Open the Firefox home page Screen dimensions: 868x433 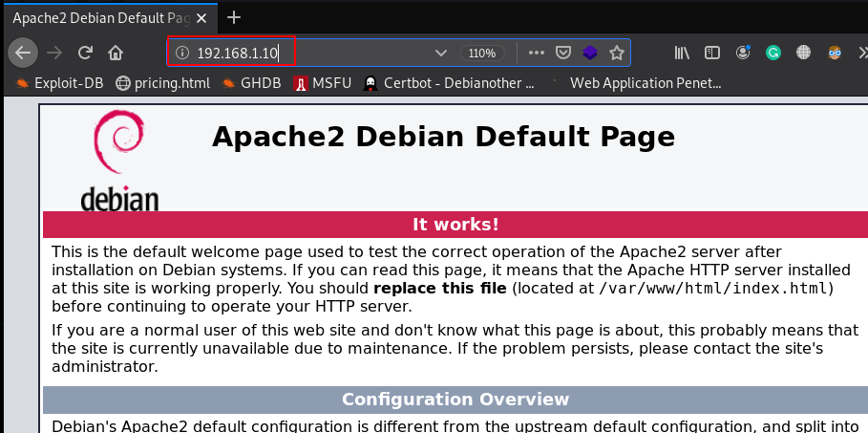coord(116,54)
